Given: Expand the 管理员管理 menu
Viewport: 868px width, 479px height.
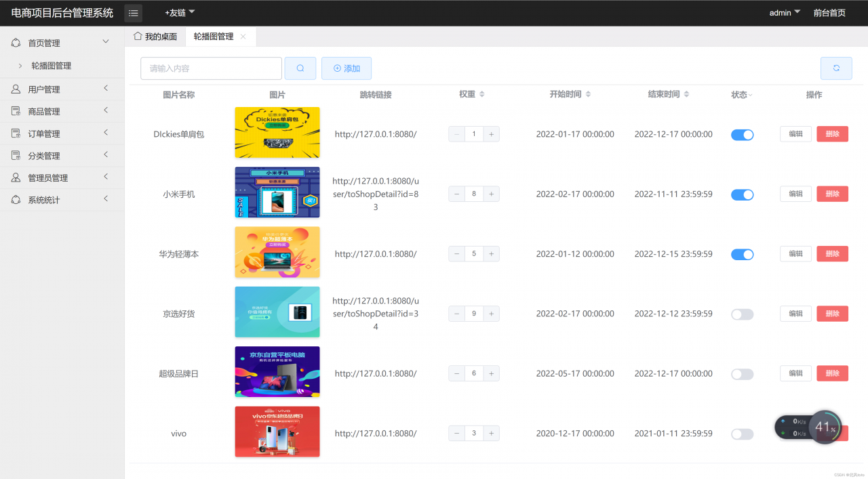Looking at the screenshot, I should pos(106,177).
